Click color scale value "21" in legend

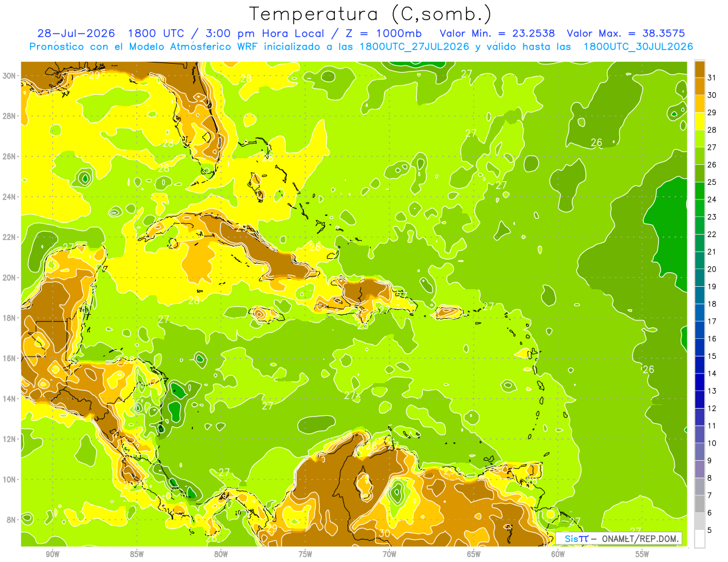712,252
